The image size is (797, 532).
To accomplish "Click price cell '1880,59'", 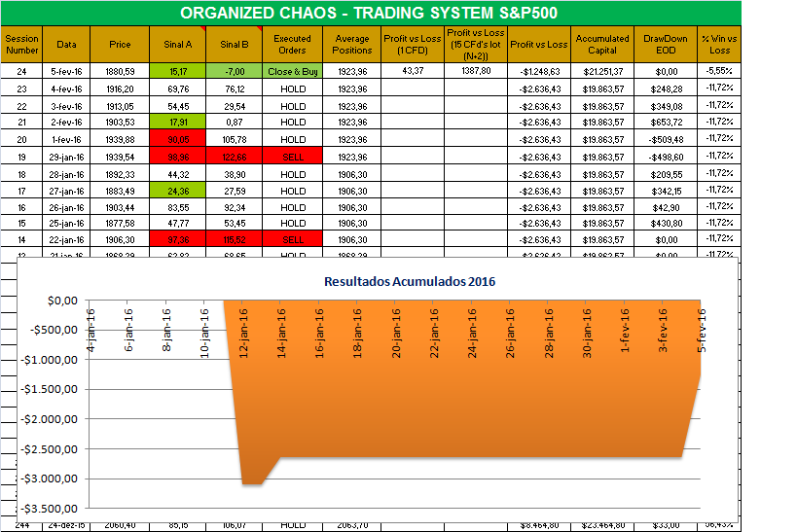I will 120,71.
